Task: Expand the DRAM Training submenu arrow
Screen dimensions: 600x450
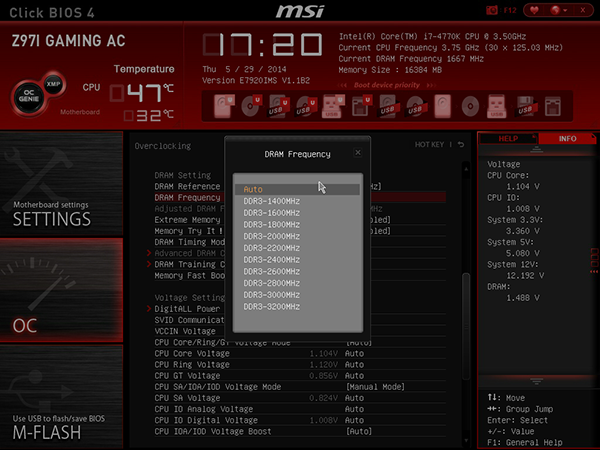Action: tap(149, 264)
